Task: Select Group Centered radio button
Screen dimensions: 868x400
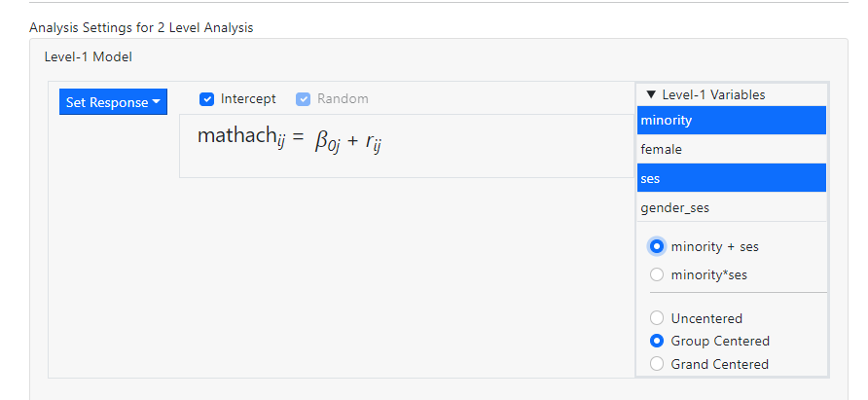Action: 657,341
